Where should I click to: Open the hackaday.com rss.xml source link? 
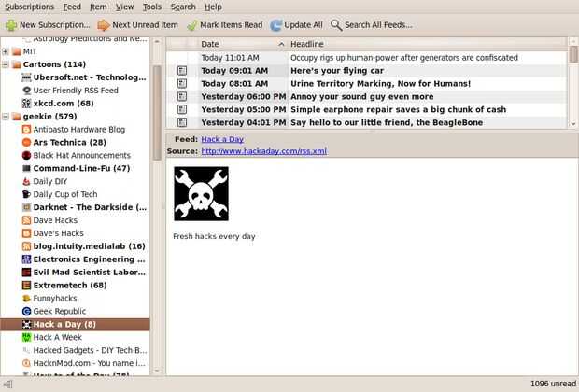pyautogui.click(x=264, y=151)
